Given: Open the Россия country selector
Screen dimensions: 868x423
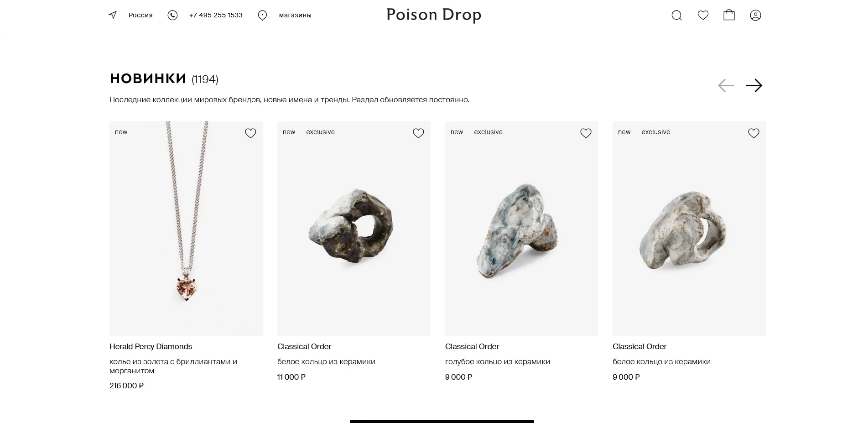Looking at the screenshot, I should click(140, 15).
